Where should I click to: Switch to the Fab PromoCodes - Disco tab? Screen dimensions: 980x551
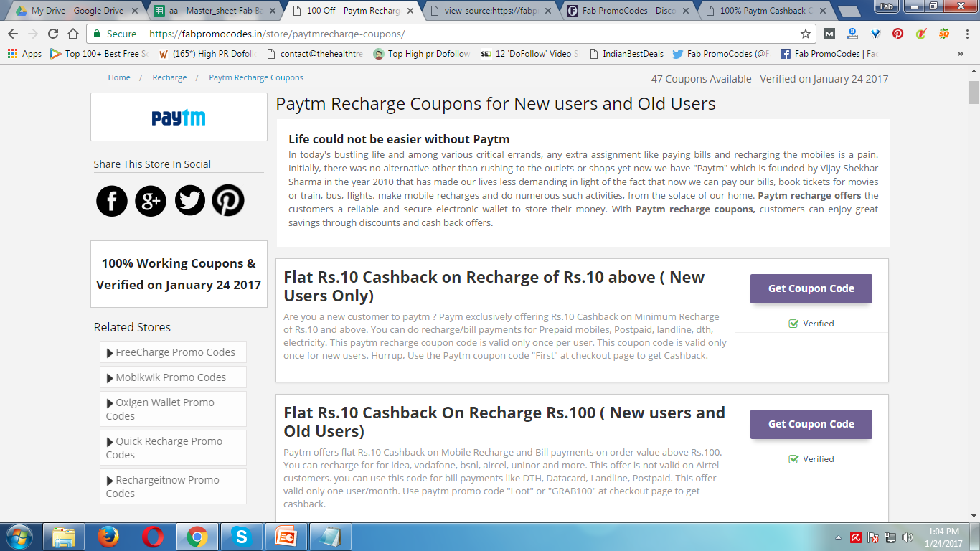click(x=626, y=11)
